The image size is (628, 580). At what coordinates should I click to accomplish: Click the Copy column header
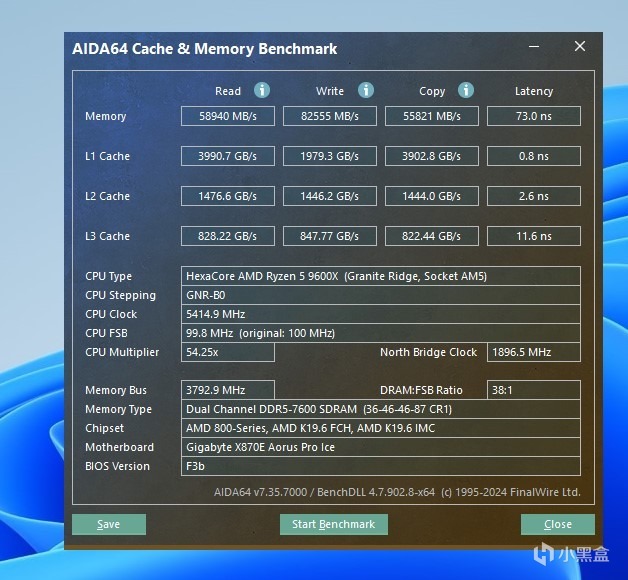[x=432, y=92]
